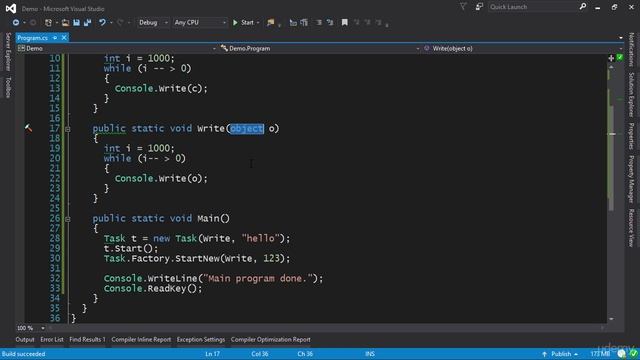The height and width of the screenshot is (360, 640).
Task: Click the New Project toolbar icon
Action: pyautogui.click(x=48, y=22)
